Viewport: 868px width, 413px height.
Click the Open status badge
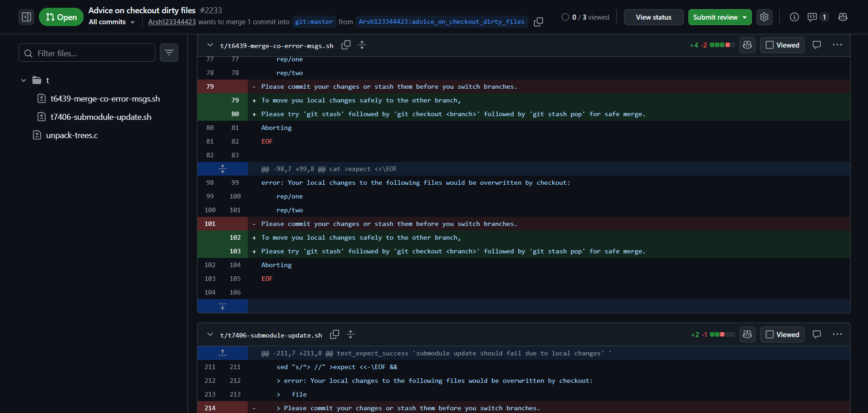coord(61,17)
